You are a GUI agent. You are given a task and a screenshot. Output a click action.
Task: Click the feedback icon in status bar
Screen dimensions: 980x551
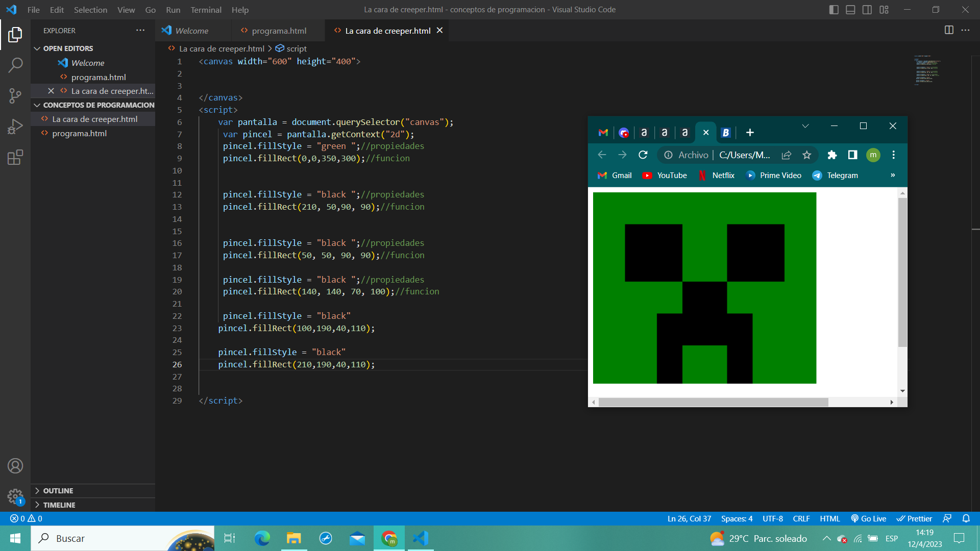(x=947, y=518)
